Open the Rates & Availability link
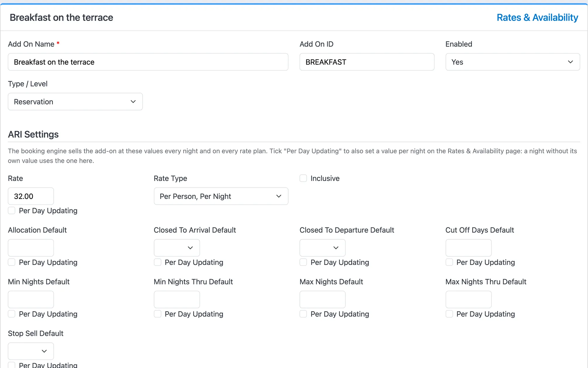588x368 pixels. click(537, 18)
